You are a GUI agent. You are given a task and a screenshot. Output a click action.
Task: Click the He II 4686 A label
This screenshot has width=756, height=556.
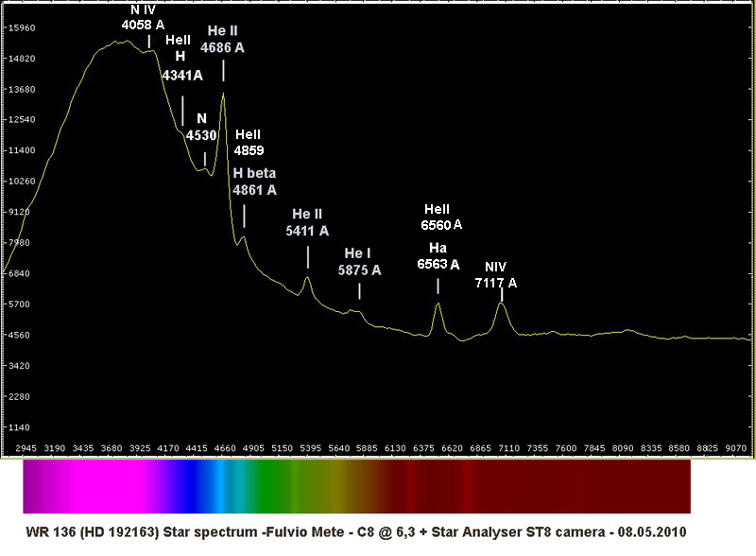222,39
